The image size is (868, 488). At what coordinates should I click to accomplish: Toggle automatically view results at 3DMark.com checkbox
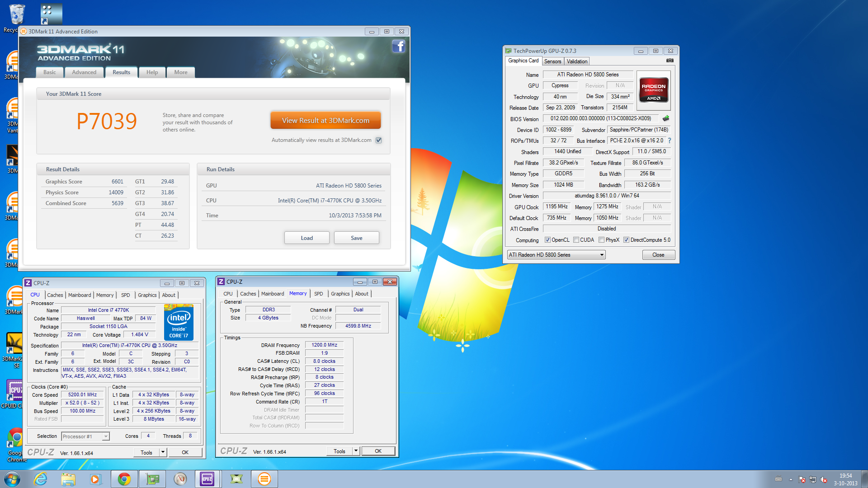[378, 140]
